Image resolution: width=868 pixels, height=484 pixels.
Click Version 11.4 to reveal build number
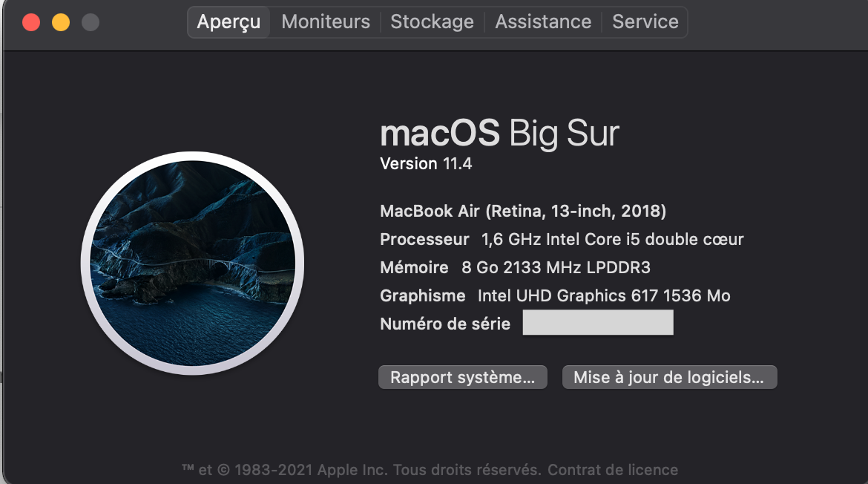[x=426, y=164]
